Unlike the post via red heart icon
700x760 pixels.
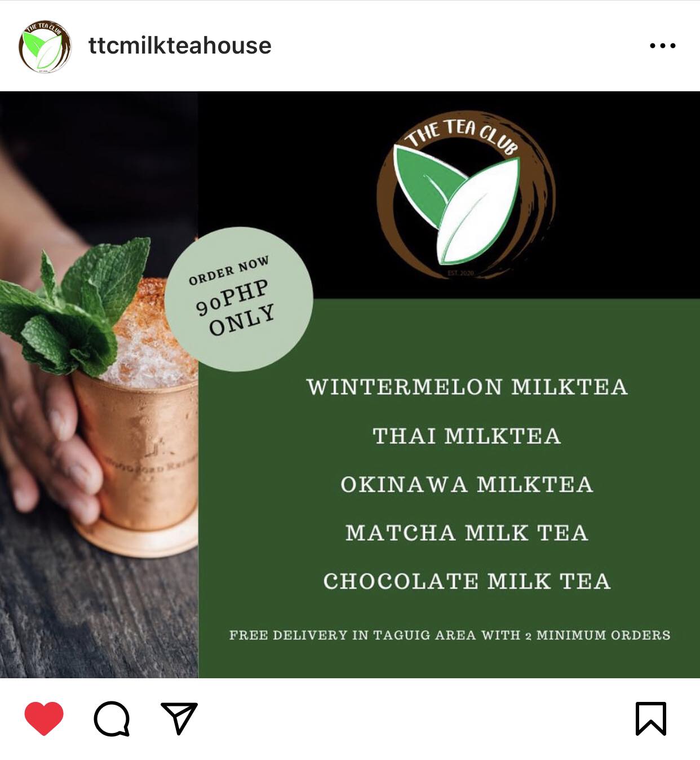44,718
